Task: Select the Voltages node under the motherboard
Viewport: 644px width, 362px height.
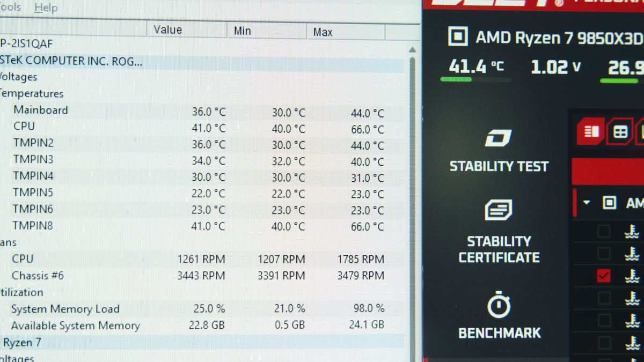Action: [18, 77]
